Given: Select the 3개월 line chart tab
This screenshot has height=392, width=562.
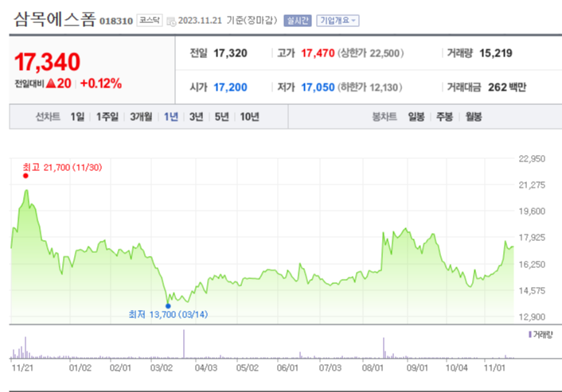Looking at the screenshot, I should (141, 117).
